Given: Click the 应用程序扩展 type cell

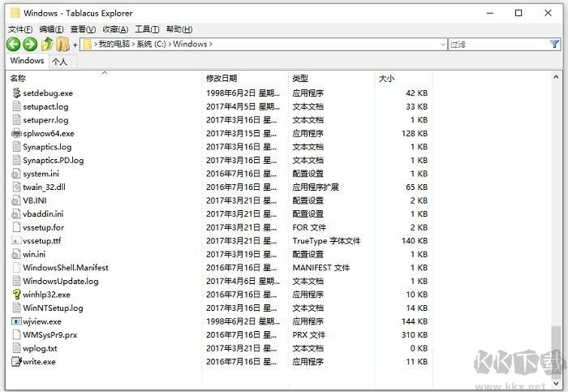Looking at the screenshot, I should point(316,187).
